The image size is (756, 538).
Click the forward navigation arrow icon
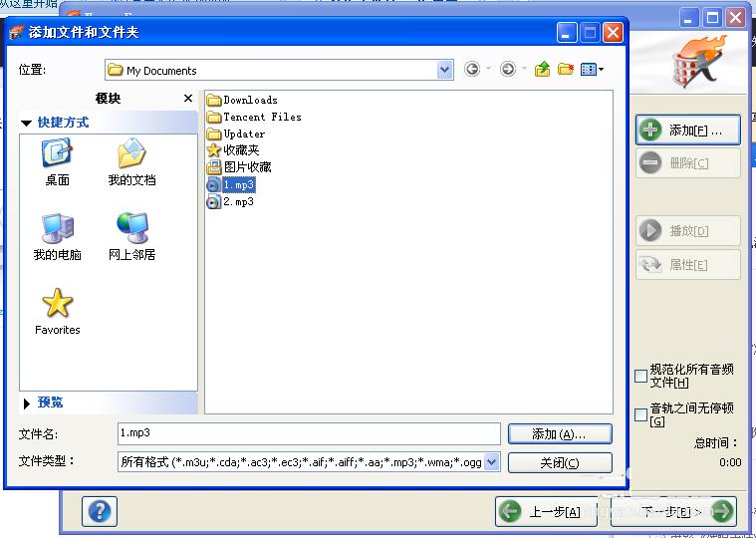point(508,70)
